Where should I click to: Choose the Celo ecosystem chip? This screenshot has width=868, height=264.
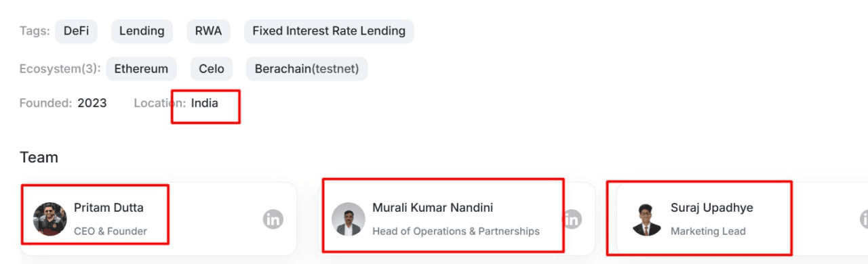212,69
